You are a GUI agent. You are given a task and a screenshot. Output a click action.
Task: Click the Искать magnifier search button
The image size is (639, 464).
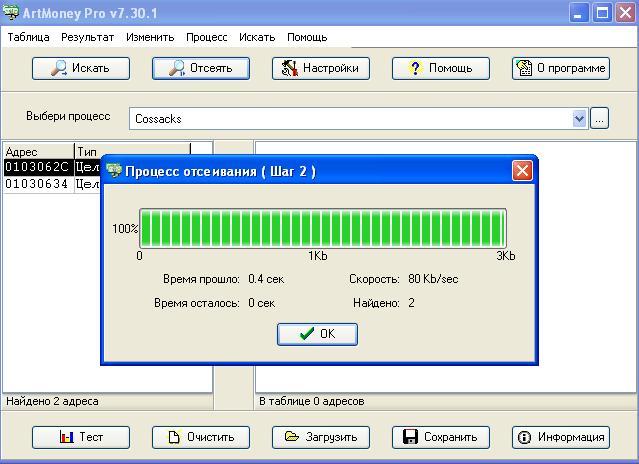pyautogui.click(x=81, y=68)
